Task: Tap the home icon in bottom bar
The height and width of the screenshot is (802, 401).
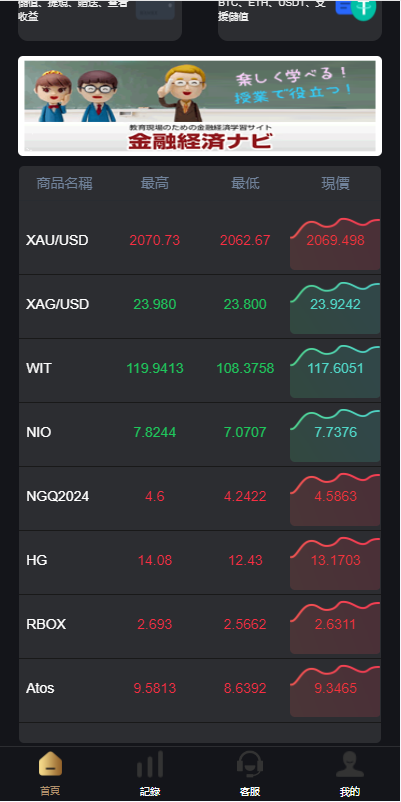Action: [x=50, y=764]
